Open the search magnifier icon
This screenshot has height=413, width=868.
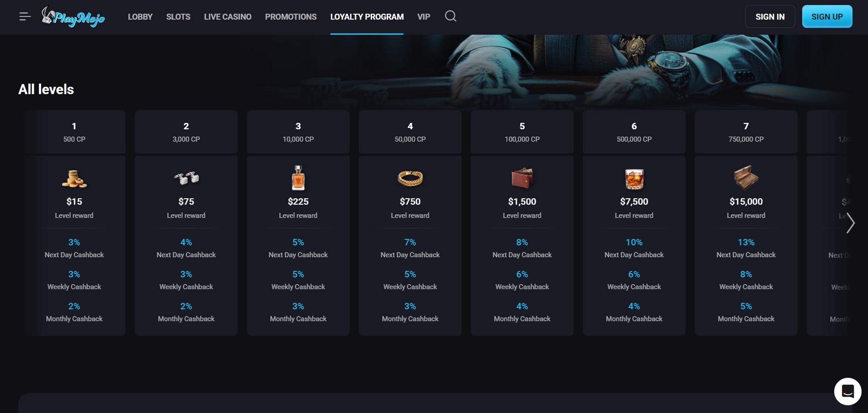click(x=450, y=16)
